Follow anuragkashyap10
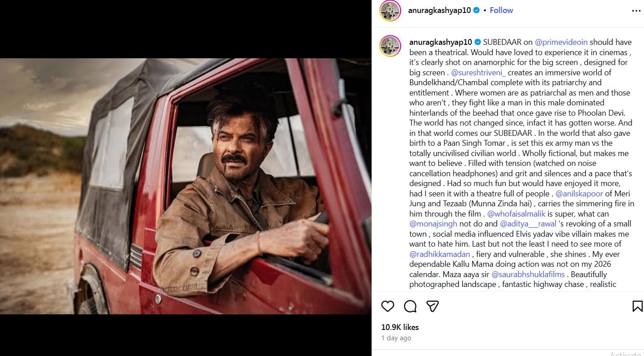The width and height of the screenshot is (644, 356). pyautogui.click(x=501, y=10)
